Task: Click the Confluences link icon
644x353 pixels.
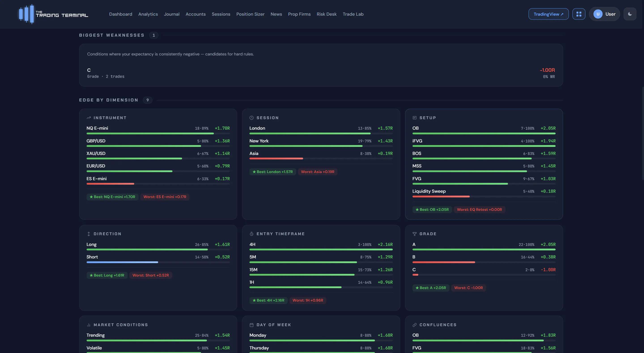Action: tap(414, 325)
